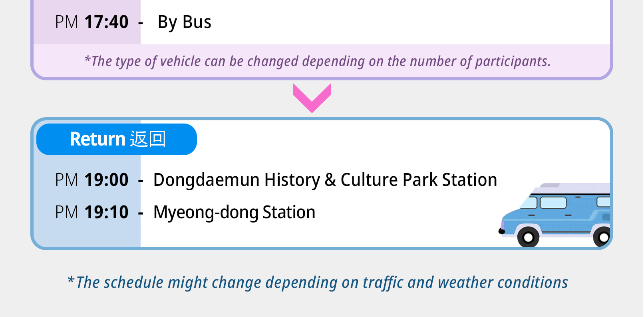Click the word participants in the note
Viewport: 644px width, 317px height.
pos(513,61)
